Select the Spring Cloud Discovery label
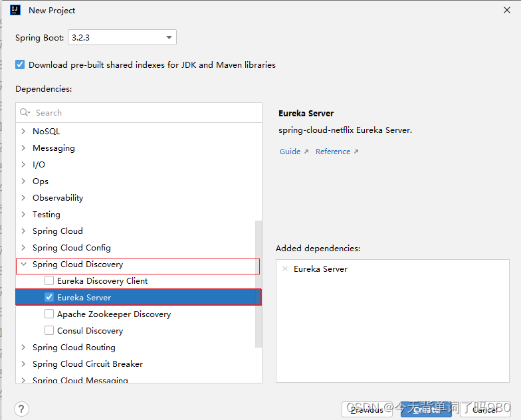The image size is (521, 420). pyautogui.click(x=78, y=264)
